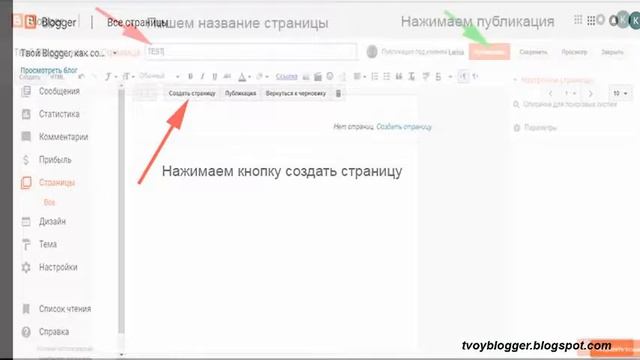Click the Undo arrow in the editor toolbar

click(81, 76)
